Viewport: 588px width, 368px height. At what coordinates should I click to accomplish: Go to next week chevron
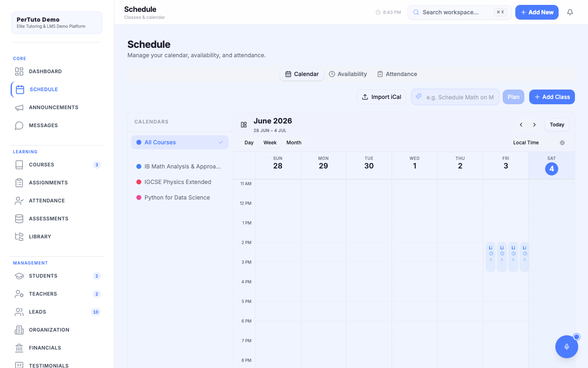[535, 125]
